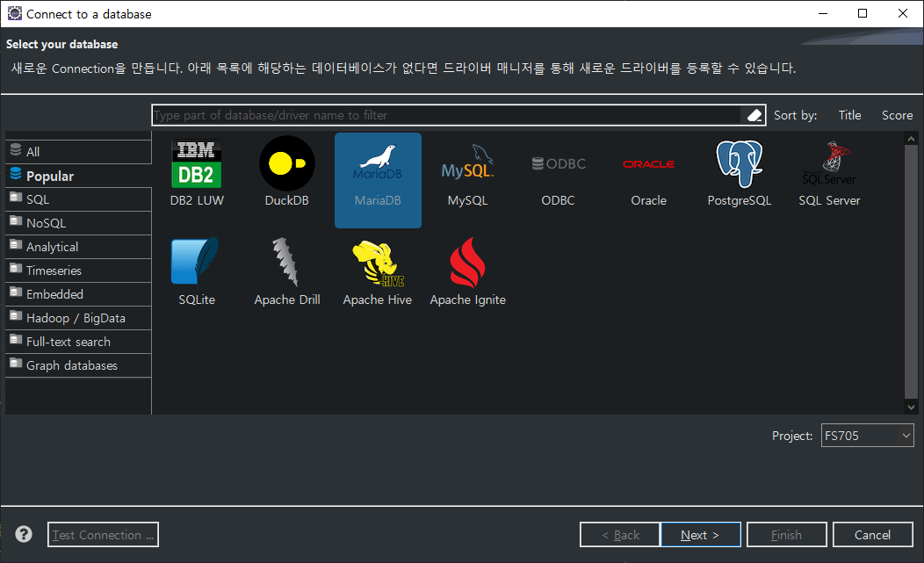Choose the DuckDB database icon

[x=287, y=164]
